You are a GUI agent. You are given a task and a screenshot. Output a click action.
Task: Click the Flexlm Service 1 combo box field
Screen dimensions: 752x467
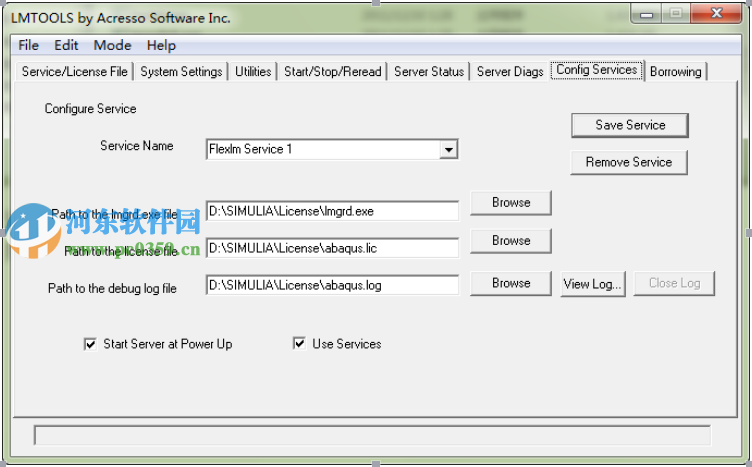[x=332, y=150]
